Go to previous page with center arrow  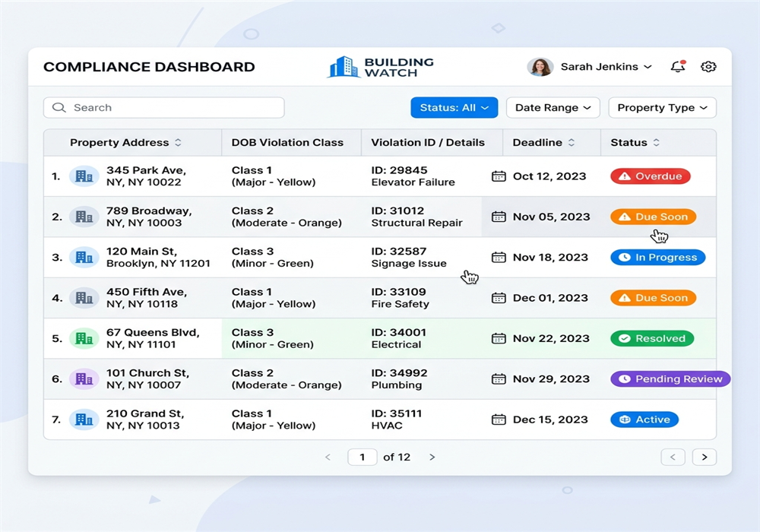click(328, 457)
